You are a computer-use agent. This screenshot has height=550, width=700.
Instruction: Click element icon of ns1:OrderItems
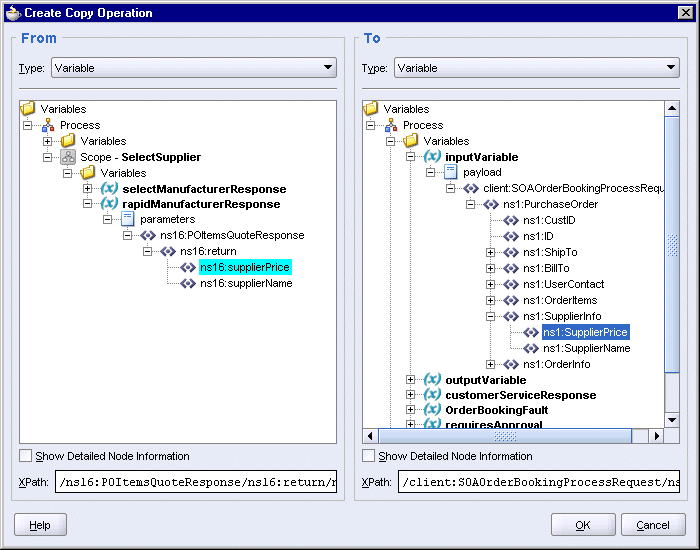[511, 300]
